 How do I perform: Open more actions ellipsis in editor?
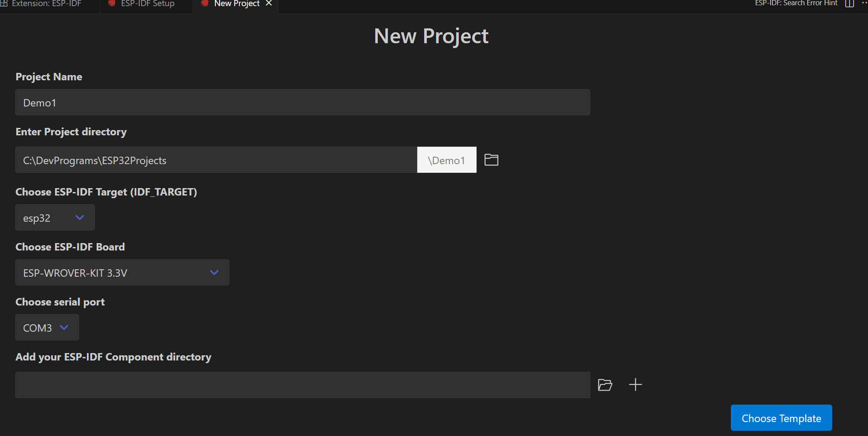(x=864, y=3)
